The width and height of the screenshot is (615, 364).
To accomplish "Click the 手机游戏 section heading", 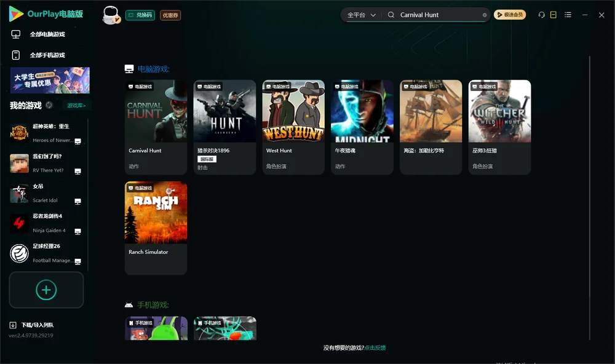I will coord(153,305).
